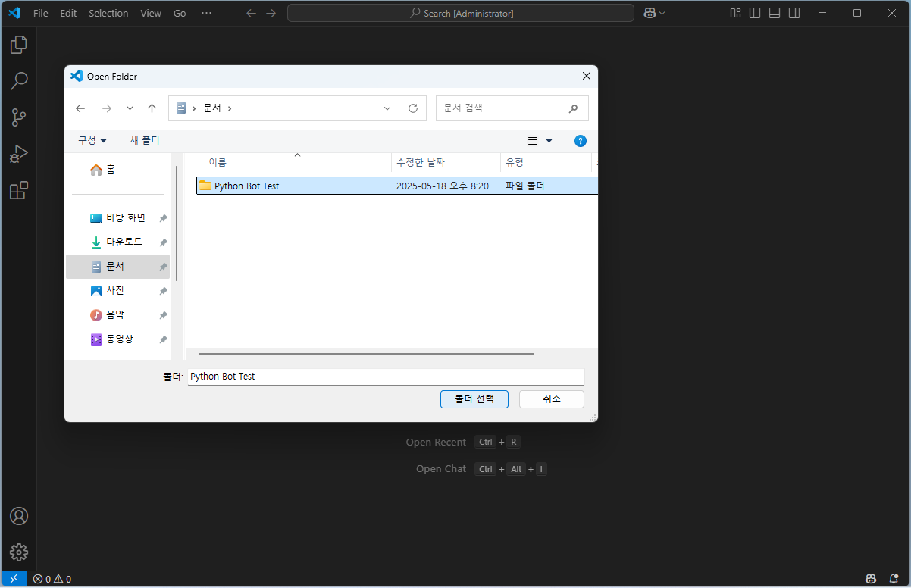This screenshot has width=911, height=588.
Task: Go up one folder level in dialog
Action: click(152, 108)
